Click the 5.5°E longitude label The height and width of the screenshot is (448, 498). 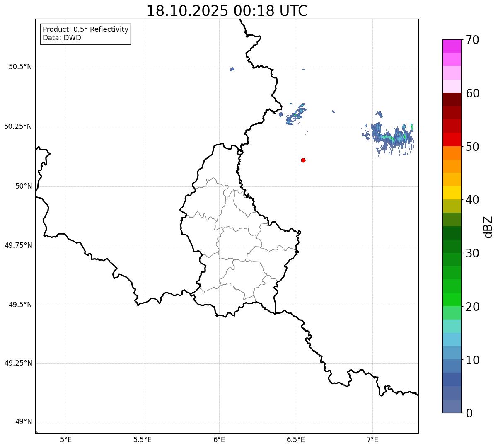[x=143, y=439]
